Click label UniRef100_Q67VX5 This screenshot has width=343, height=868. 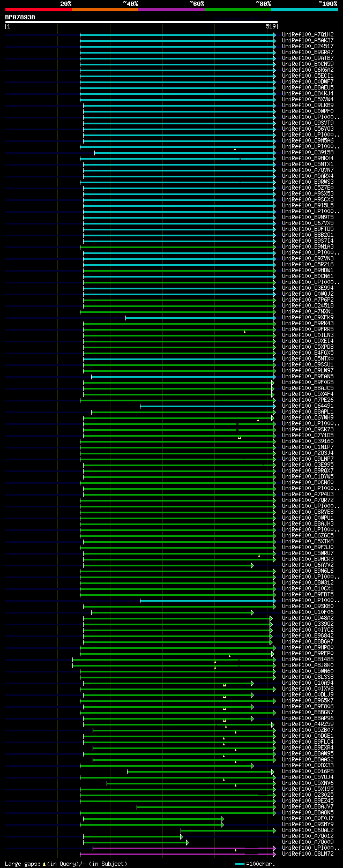tap(308, 223)
